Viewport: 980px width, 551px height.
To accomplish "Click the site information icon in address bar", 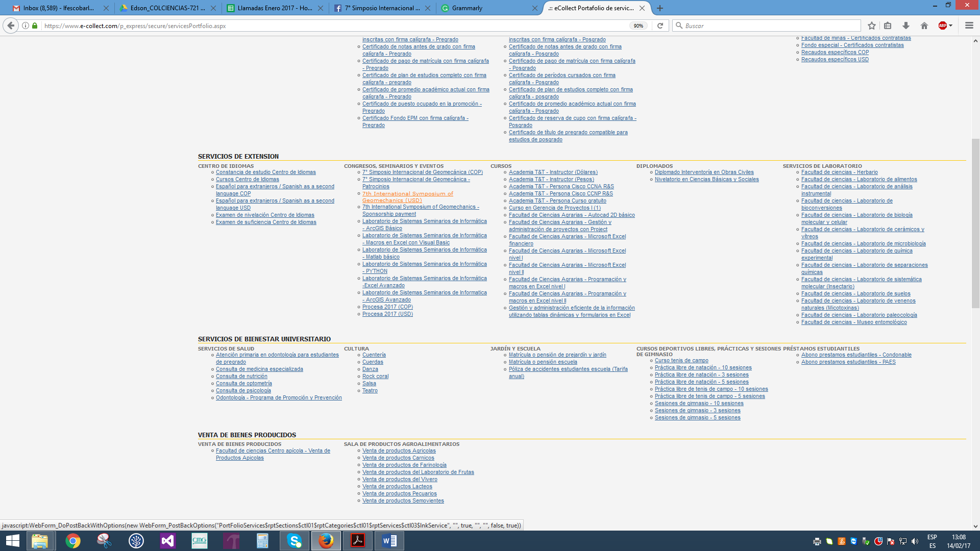I will tap(25, 26).
